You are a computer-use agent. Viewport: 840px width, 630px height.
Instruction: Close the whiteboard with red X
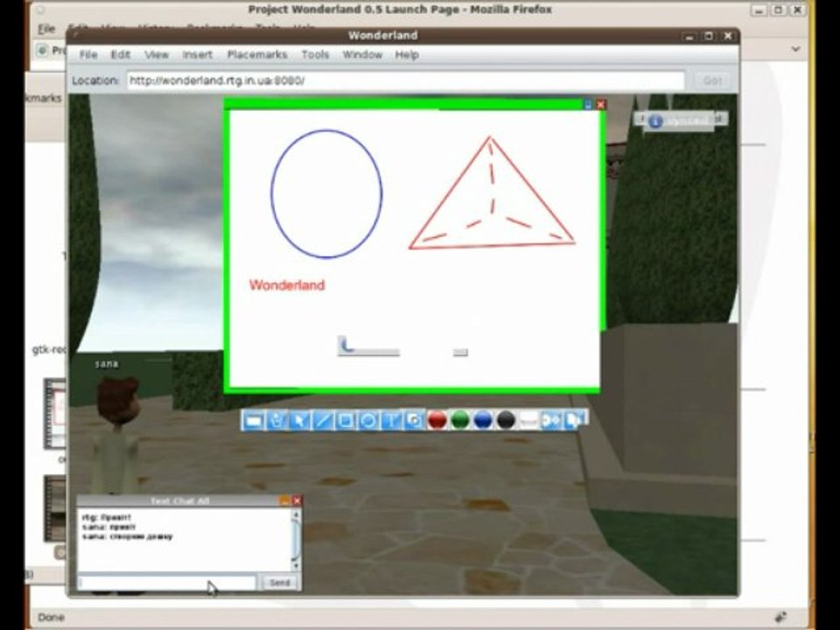(601, 105)
